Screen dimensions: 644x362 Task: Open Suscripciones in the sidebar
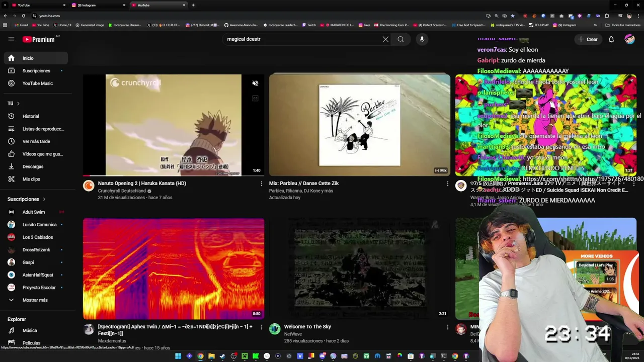point(36,71)
